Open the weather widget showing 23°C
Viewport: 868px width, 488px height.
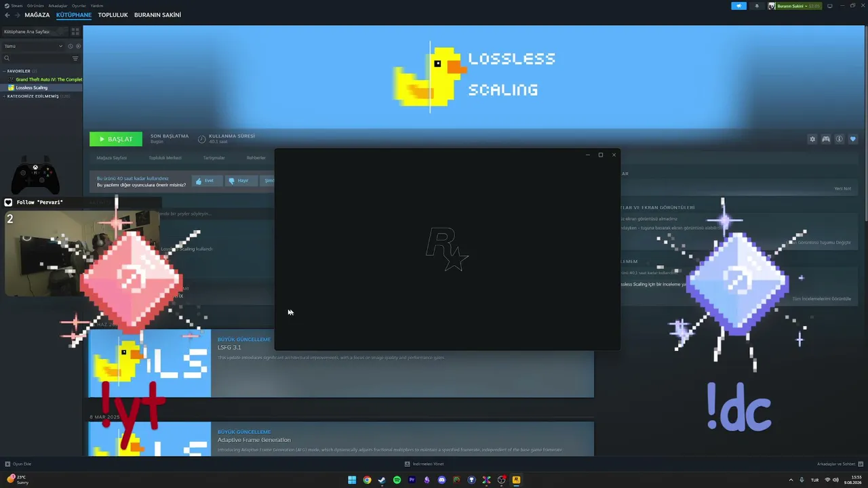point(18,480)
